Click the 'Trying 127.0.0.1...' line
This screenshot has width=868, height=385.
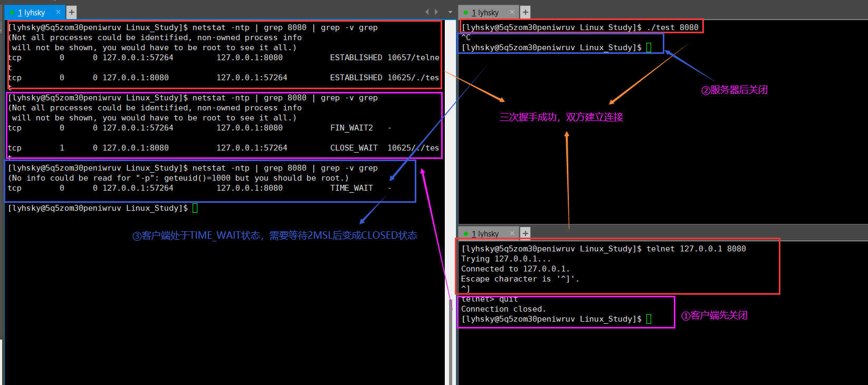(x=506, y=259)
